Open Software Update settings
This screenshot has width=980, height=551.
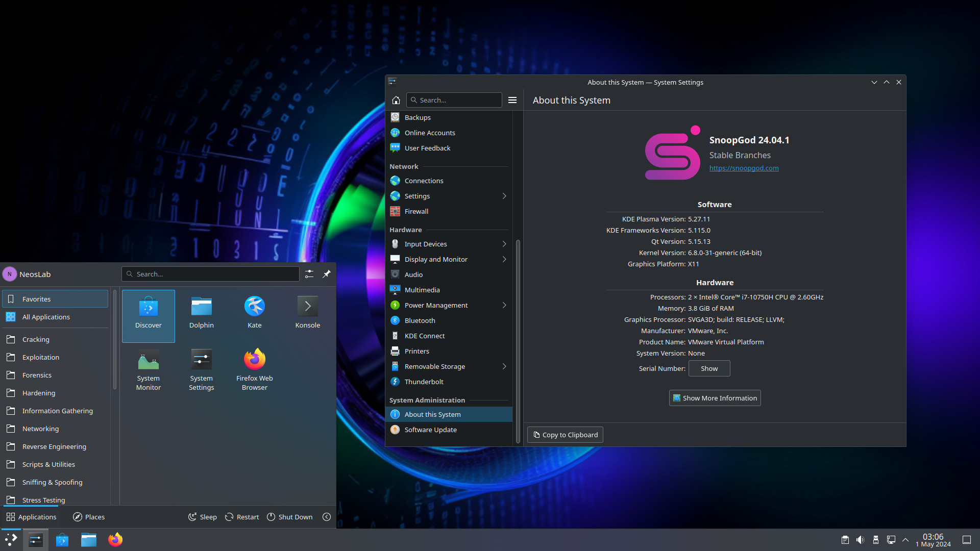pyautogui.click(x=449, y=430)
